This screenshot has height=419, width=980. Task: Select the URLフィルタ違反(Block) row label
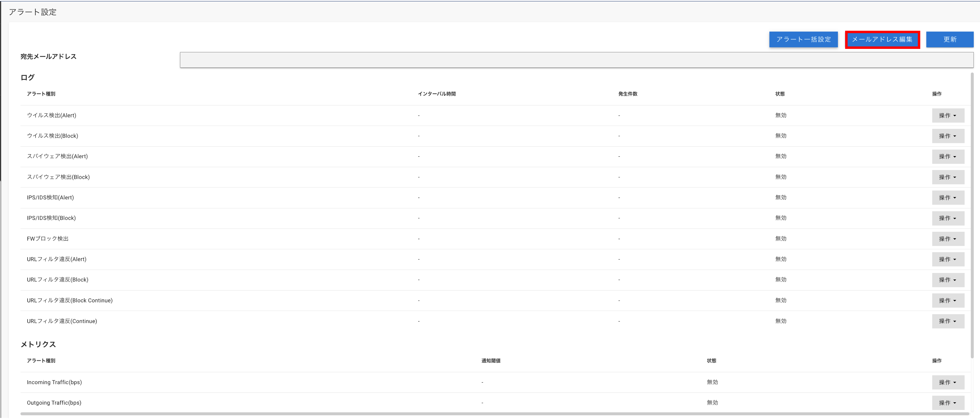pyautogui.click(x=57, y=280)
